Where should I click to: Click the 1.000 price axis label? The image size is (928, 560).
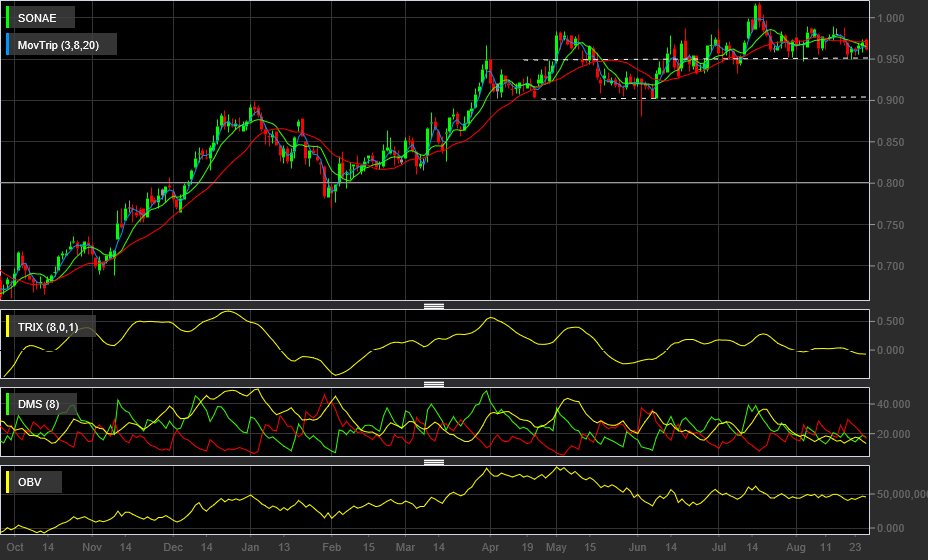(891, 18)
